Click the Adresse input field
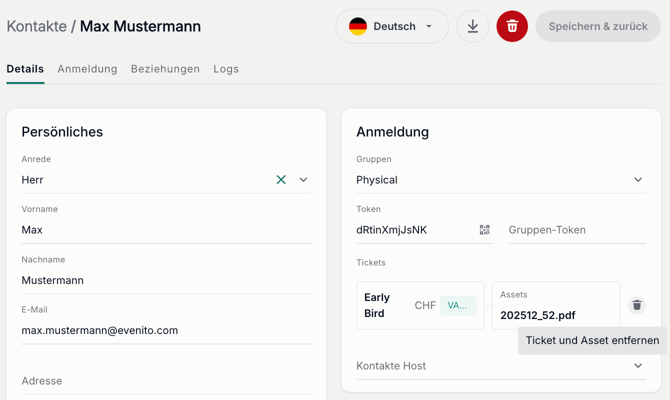Viewport: 670px width, 400px height. point(166,381)
